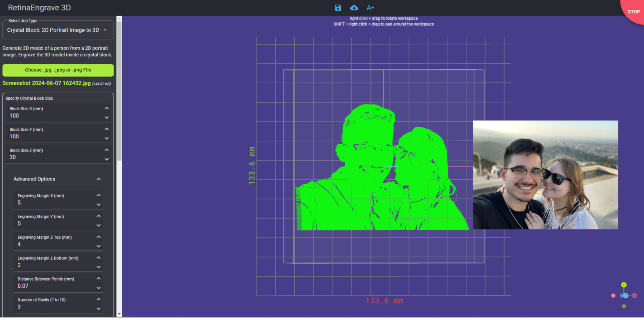Click the X axis gizmo handle
Viewport: 644px width, 320px height.
pyautogui.click(x=634, y=296)
